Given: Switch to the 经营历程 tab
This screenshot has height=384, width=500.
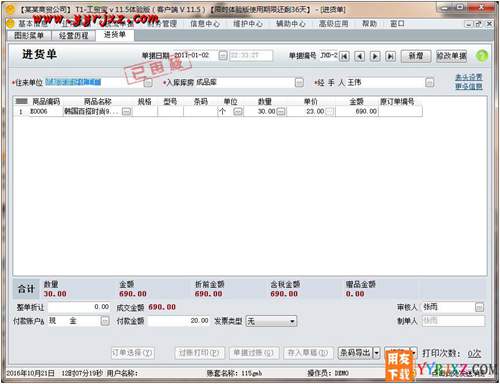Looking at the screenshot, I should click(73, 35).
